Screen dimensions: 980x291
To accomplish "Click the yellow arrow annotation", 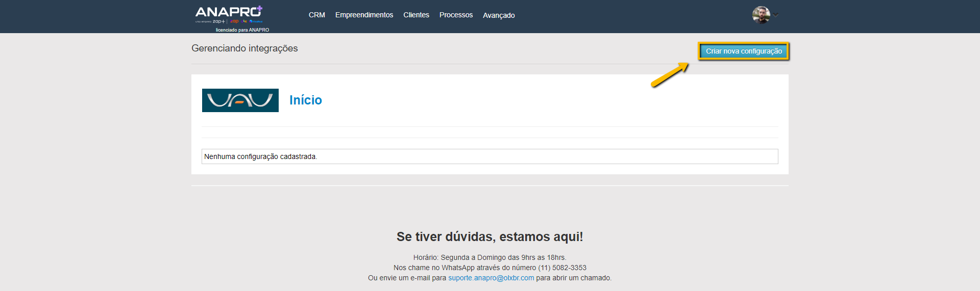I will [x=669, y=75].
